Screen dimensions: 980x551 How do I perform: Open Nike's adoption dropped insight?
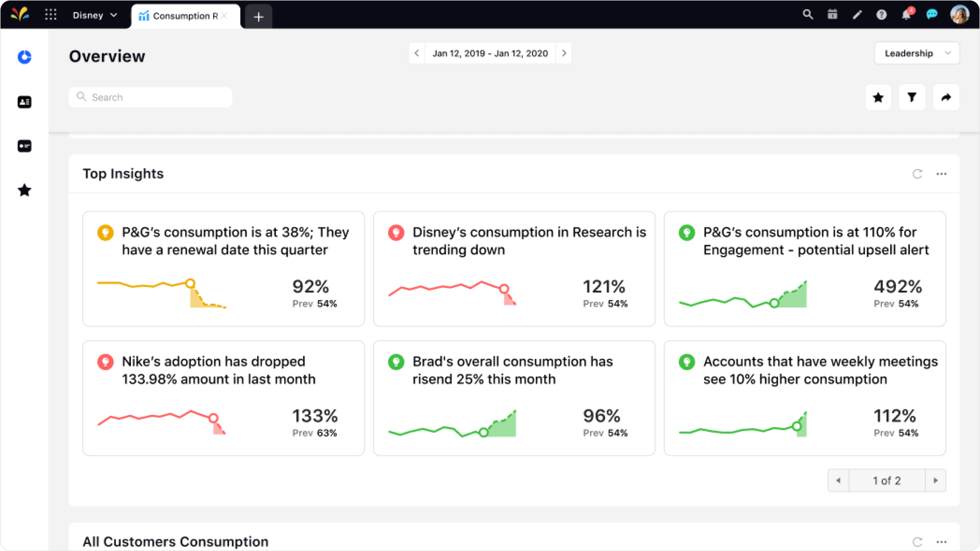pos(223,398)
